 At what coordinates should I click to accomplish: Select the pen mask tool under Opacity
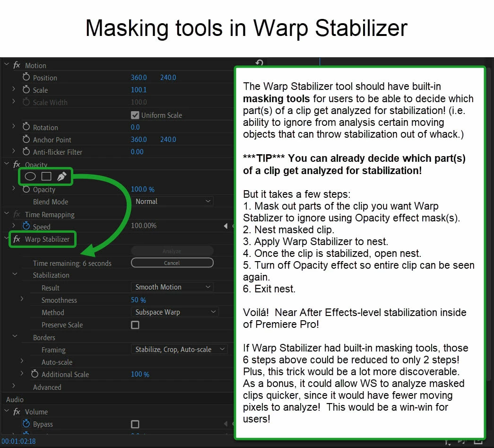62,176
